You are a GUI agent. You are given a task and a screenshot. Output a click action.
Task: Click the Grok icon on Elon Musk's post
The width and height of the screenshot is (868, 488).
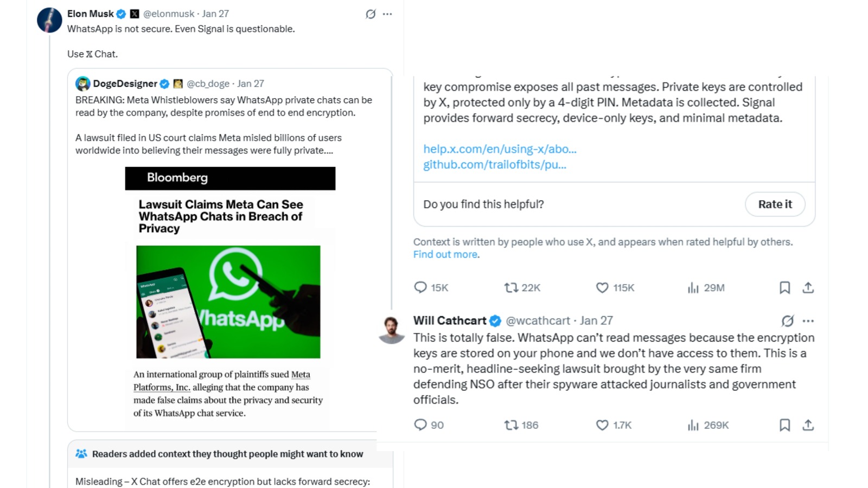click(x=371, y=14)
